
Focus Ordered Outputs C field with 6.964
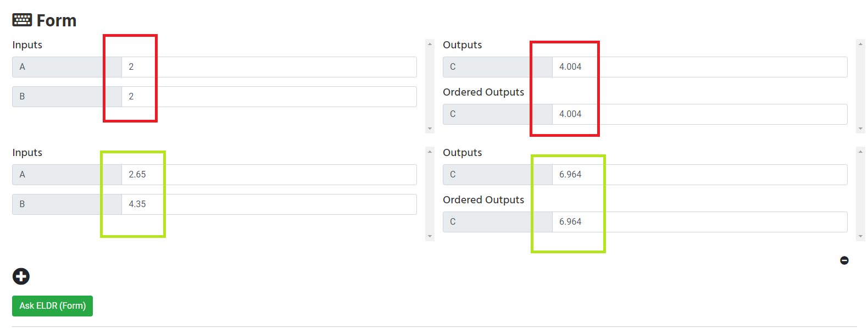tap(699, 222)
